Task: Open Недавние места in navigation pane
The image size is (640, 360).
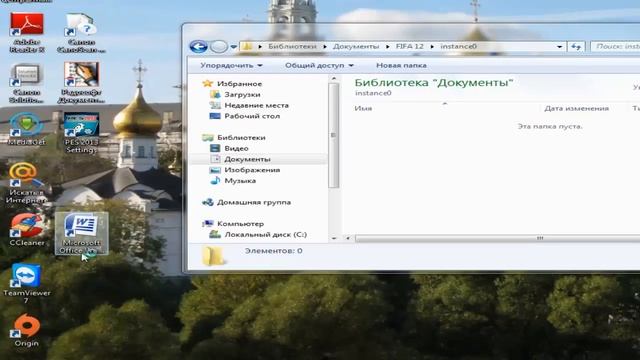Action: pyautogui.click(x=256, y=105)
